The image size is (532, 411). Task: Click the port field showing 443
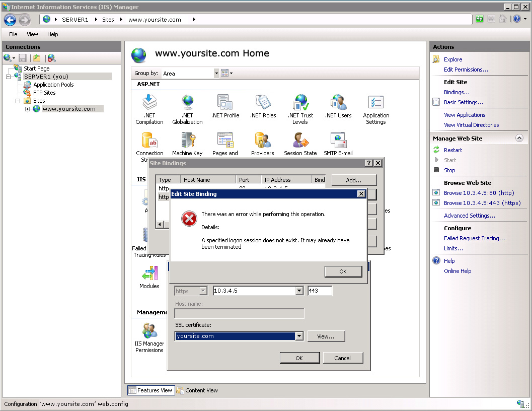(320, 291)
